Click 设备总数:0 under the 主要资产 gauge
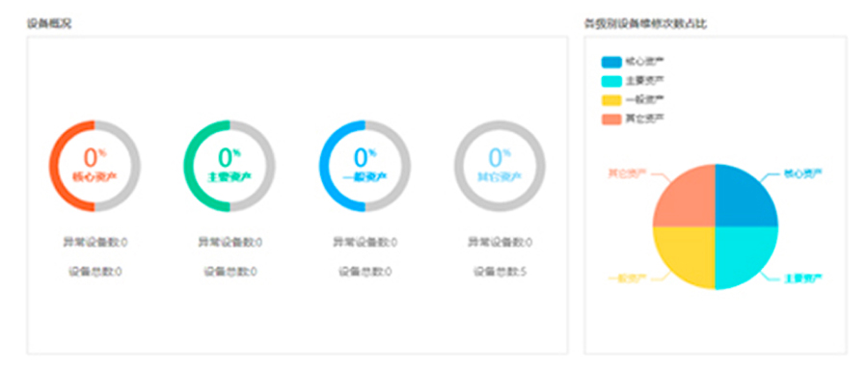This screenshot has width=868, height=371. (x=230, y=272)
